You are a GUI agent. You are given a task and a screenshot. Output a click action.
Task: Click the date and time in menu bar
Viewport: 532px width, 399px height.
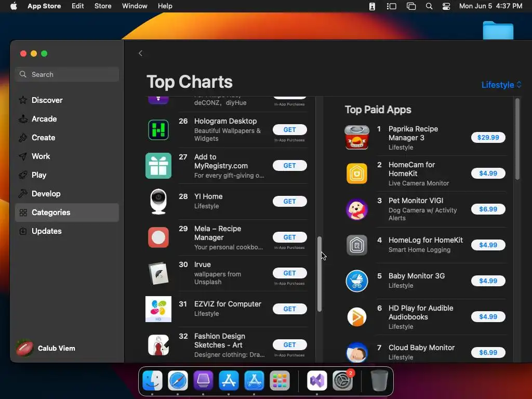coord(490,6)
